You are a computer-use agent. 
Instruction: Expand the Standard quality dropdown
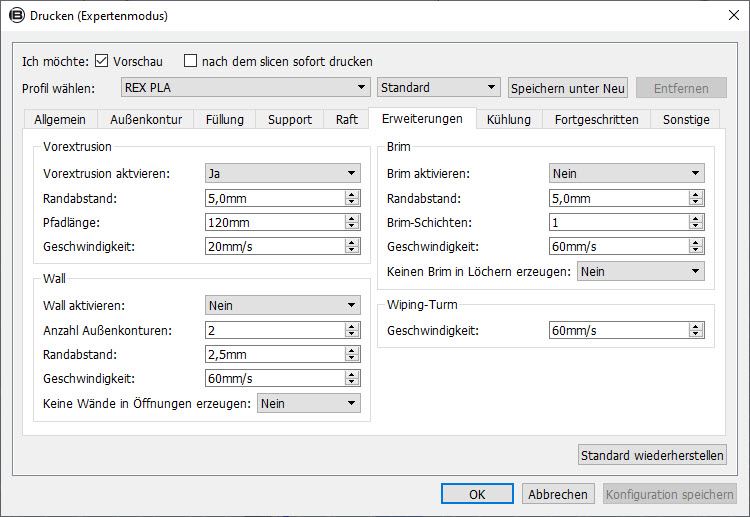pos(439,88)
